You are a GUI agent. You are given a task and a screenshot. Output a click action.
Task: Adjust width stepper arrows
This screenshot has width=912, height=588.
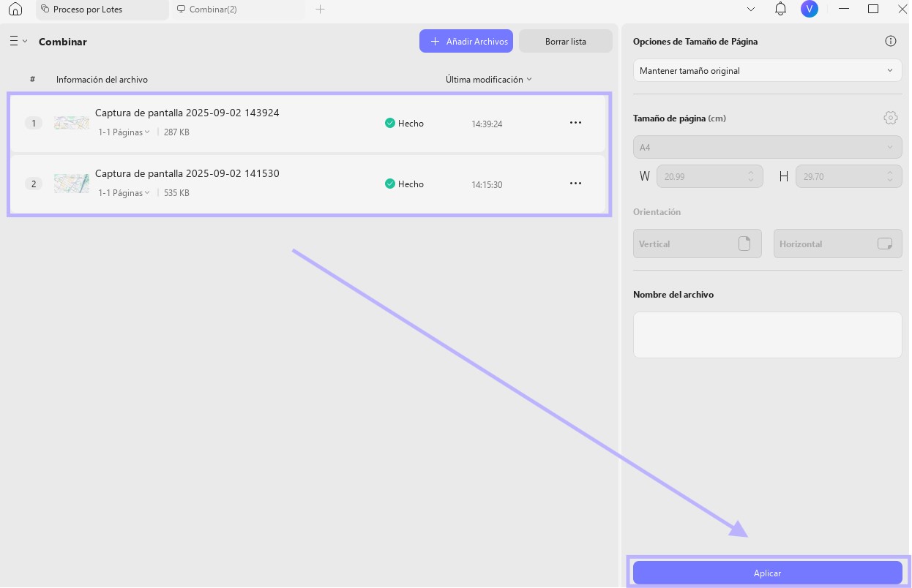point(751,176)
